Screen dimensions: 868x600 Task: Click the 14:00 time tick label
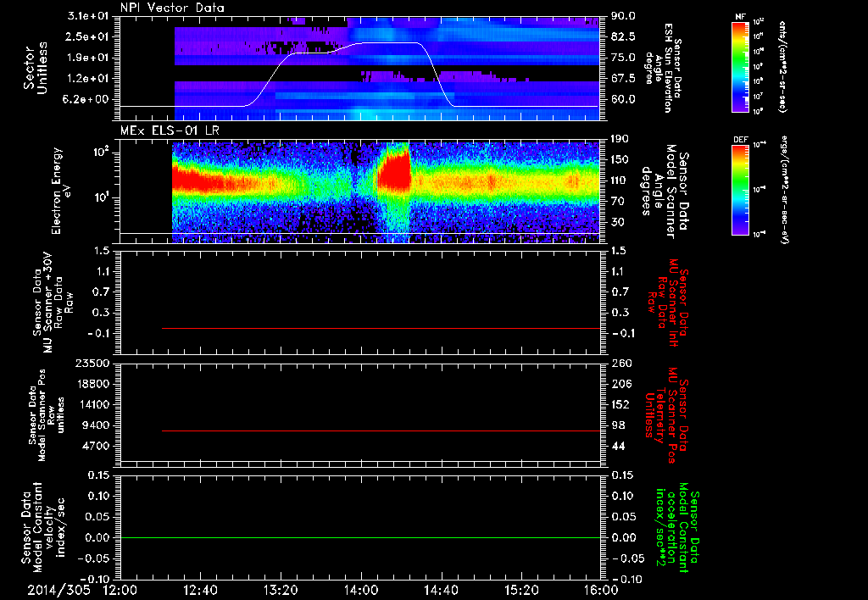click(360, 590)
